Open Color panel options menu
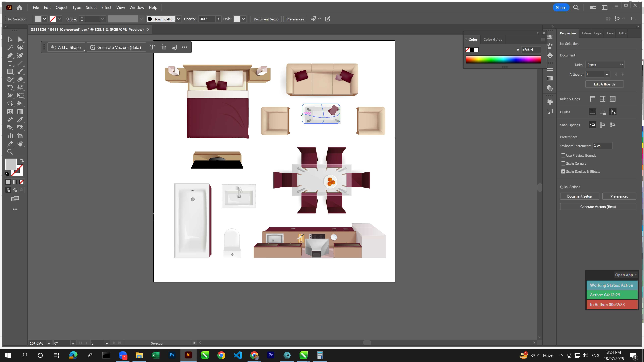The width and height of the screenshot is (644, 362). (x=543, y=40)
